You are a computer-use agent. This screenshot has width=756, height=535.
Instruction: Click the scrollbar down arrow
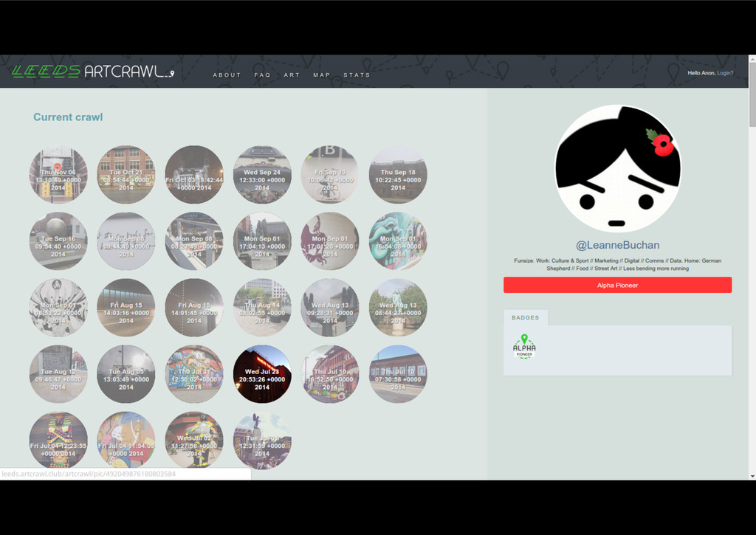[752, 476]
